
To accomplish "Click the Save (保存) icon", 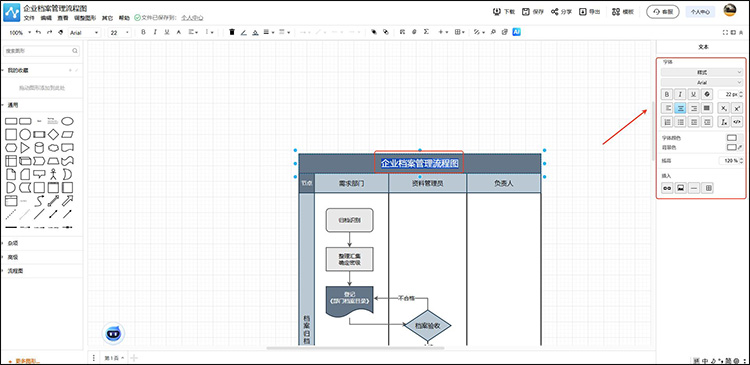I will [x=526, y=11].
